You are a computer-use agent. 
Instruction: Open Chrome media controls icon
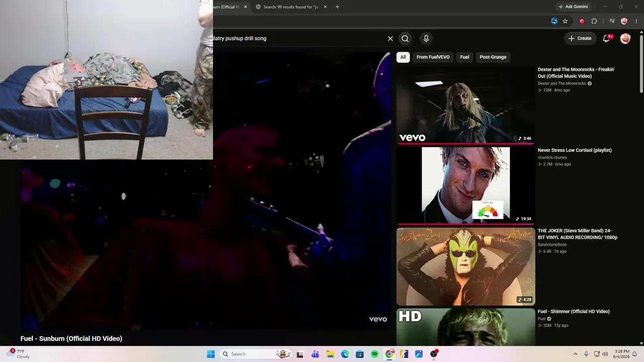(612, 21)
